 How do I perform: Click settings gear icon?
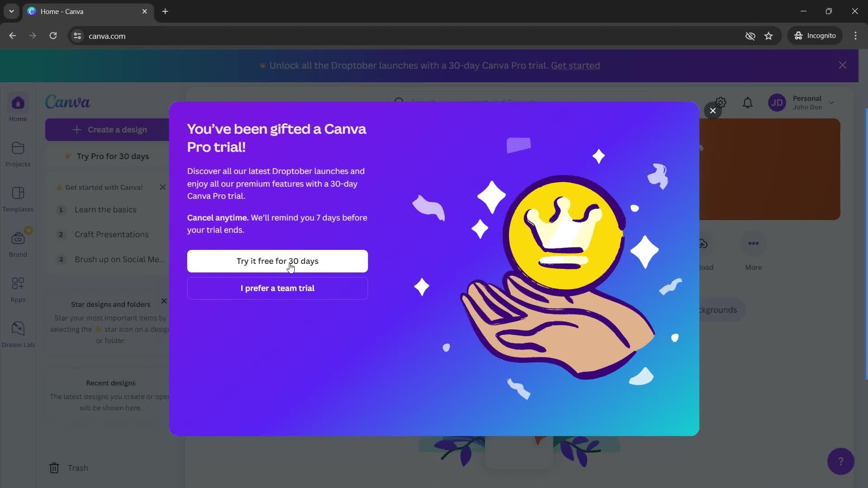pyautogui.click(x=722, y=101)
